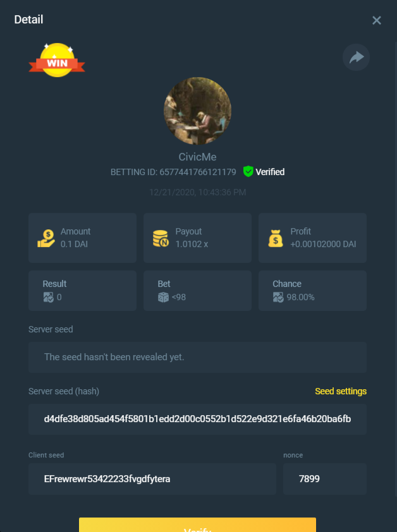Click the Bet dice icon
This screenshot has height=532, width=397.
pos(163,297)
